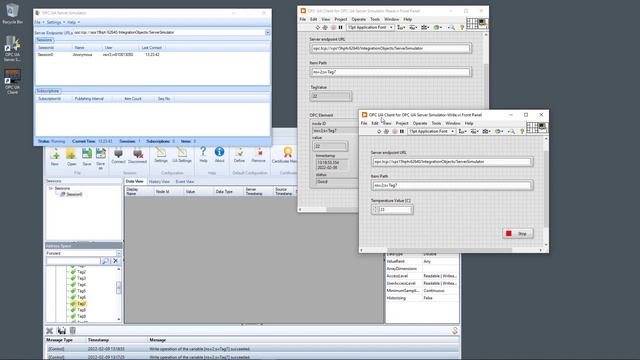
Task: Click the Stop button in Write.vi
Action: coord(518,233)
